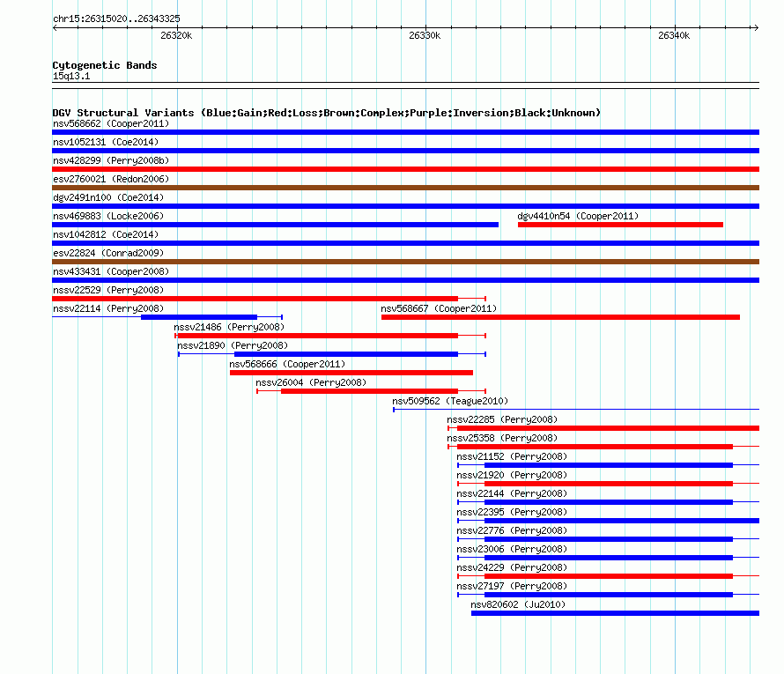Click nssv21152 (Perry2008) label
The height and width of the screenshot is (674, 784).
(512, 456)
